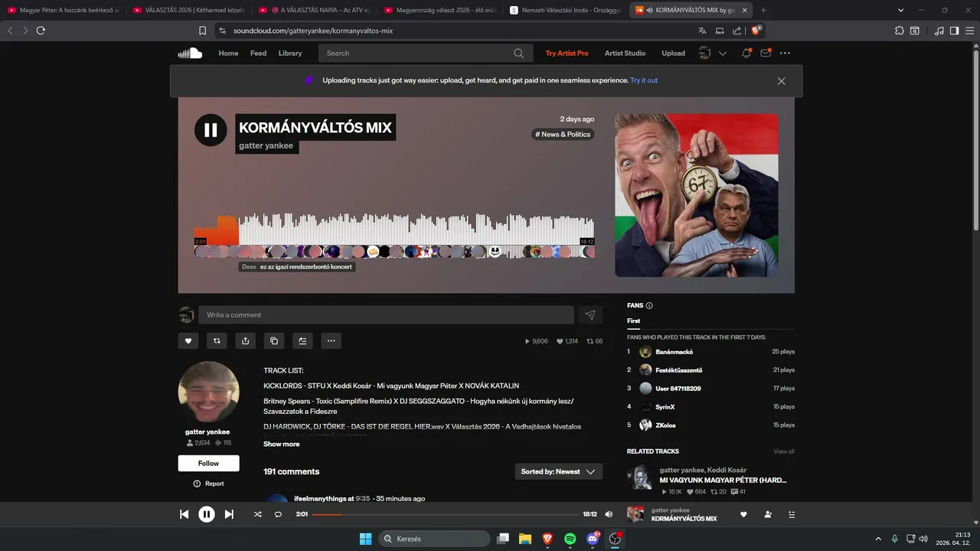The height and width of the screenshot is (551, 980).
Task: Open related track MI VAGYUNK MAGYAR PÉTER
Action: pyautogui.click(x=723, y=481)
